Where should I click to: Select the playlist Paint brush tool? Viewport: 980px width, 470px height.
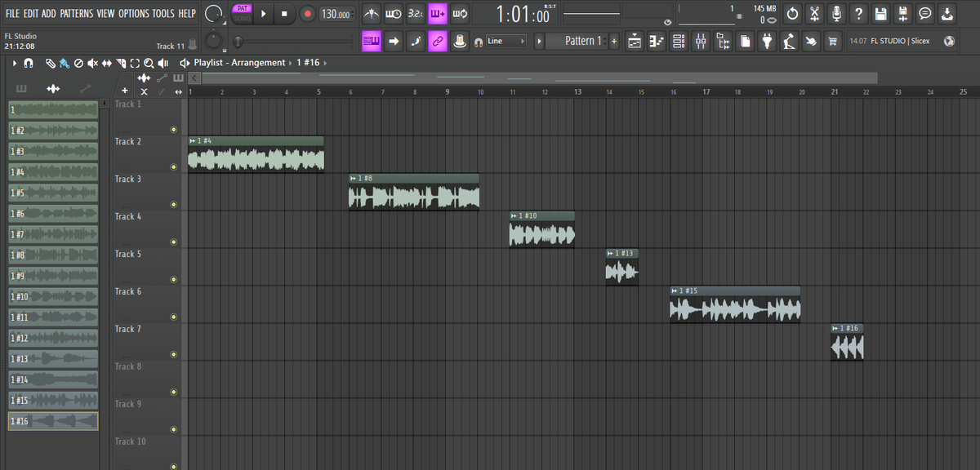(x=64, y=63)
